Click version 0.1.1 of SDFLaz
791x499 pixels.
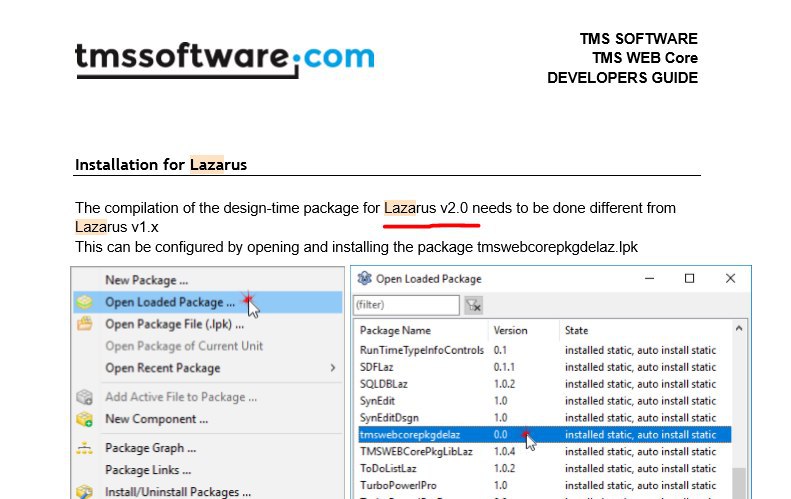(x=504, y=367)
